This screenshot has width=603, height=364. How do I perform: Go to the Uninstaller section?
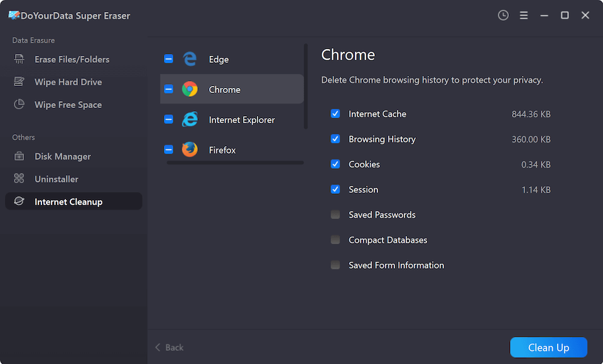click(57, 179)
